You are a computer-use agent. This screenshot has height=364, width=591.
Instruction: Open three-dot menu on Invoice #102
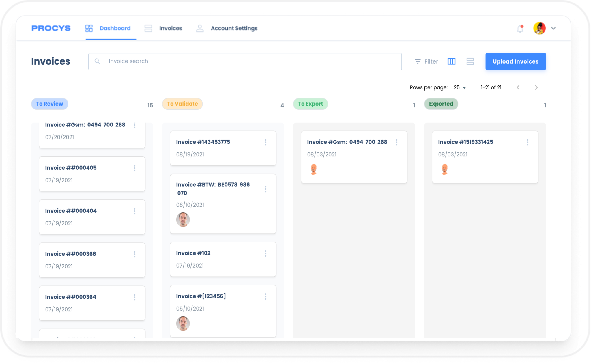pyautogui.click(x=265, y=253)
